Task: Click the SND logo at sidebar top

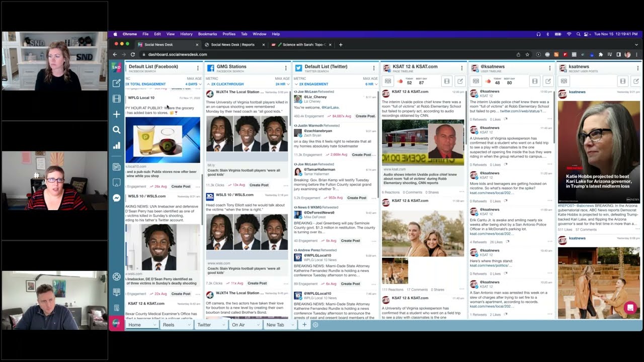Action: click(x=116, y=67)
